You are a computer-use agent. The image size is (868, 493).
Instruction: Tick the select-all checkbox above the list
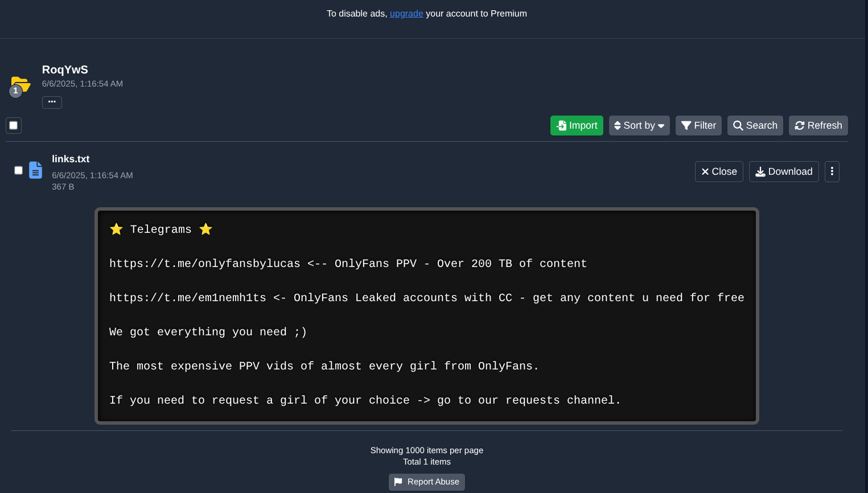click(x=14, y=126)
